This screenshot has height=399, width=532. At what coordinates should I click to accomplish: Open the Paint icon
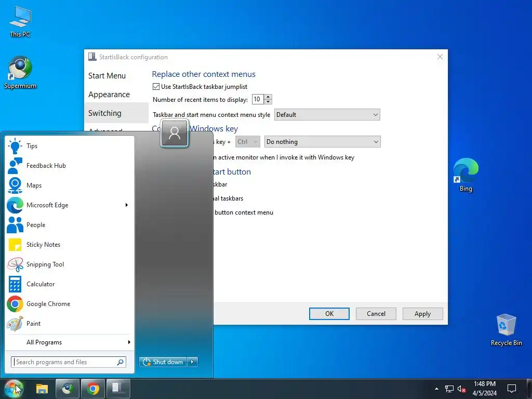click(x=15, y=323)
